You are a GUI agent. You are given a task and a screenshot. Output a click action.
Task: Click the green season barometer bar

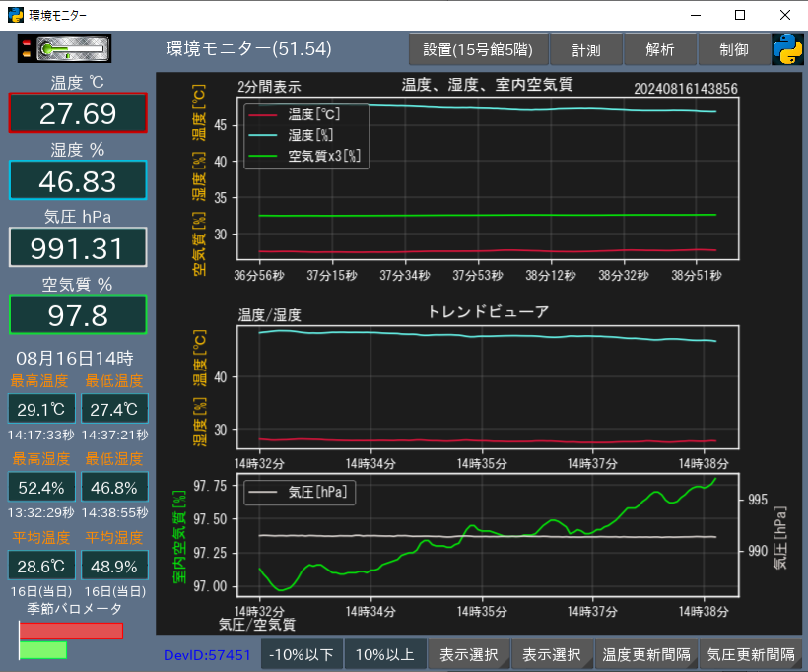[43, 650]
